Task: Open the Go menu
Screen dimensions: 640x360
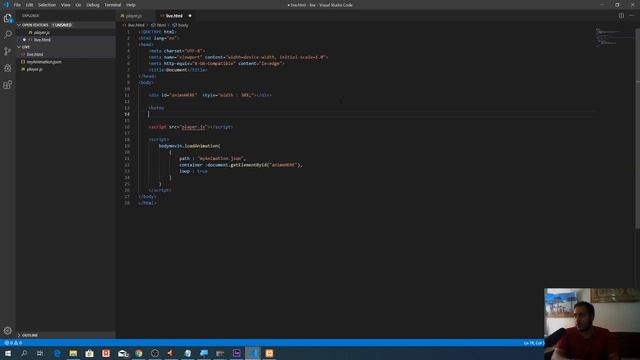Action: [78, 5]
